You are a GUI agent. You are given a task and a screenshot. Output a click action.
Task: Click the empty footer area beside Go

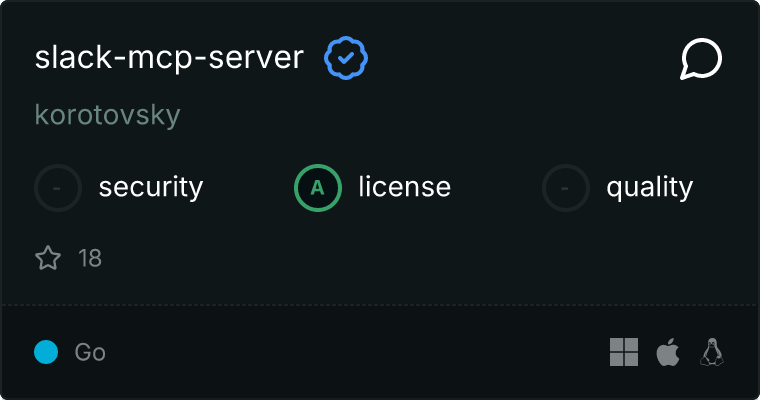coord(350,352)
